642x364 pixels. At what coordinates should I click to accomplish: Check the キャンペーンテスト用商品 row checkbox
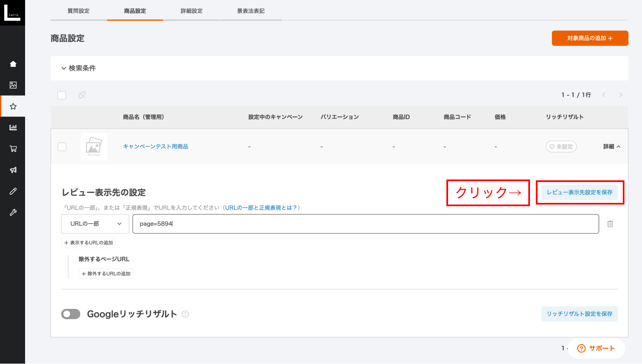[x=62, y=147]
